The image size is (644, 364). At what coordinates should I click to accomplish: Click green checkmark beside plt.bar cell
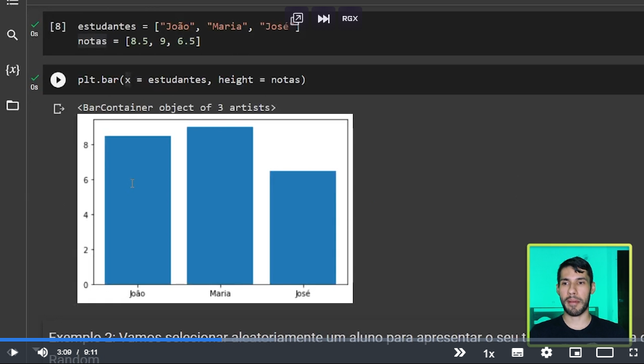pos(35,78)
